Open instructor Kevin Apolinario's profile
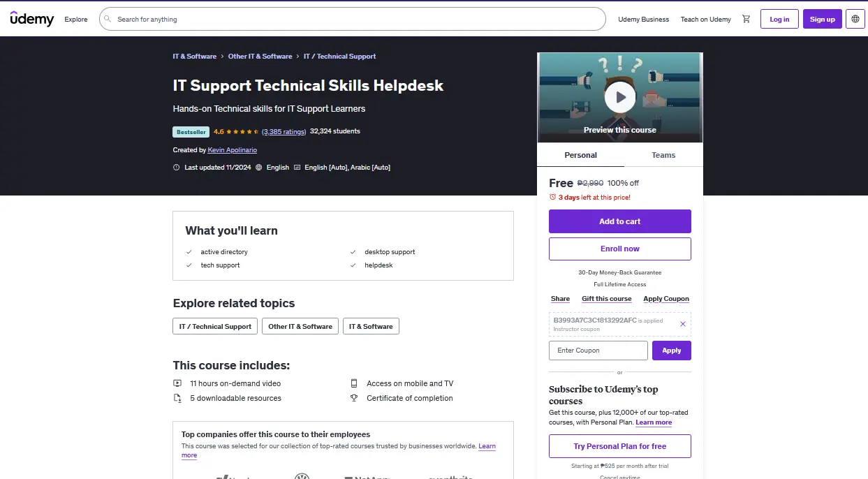Image resolution: width=868 pixels, height=479 pixels. coord(233,150)
